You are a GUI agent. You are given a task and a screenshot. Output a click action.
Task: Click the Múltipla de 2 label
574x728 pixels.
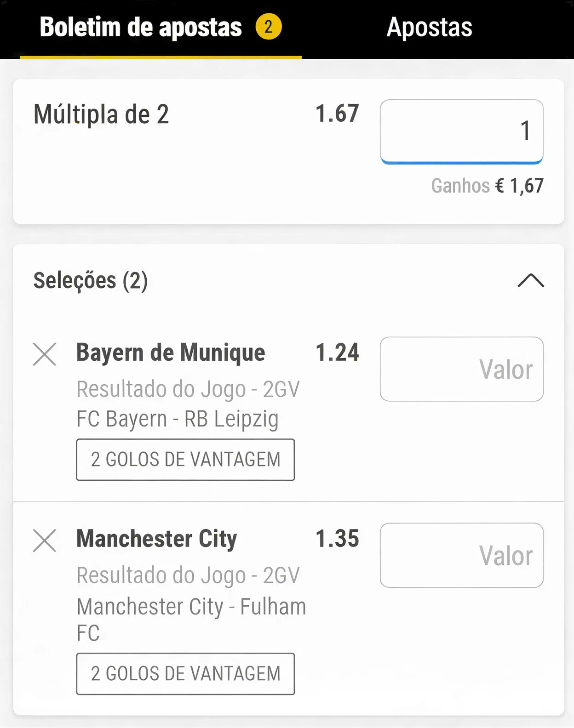101,114
